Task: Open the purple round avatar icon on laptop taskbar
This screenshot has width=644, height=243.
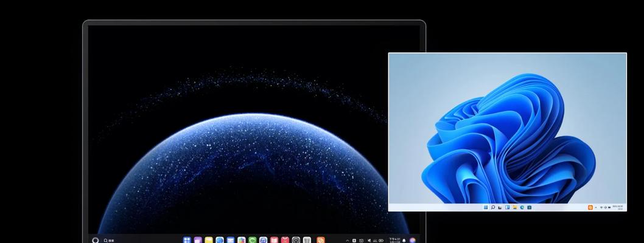Action: click(x=413, y=241)
